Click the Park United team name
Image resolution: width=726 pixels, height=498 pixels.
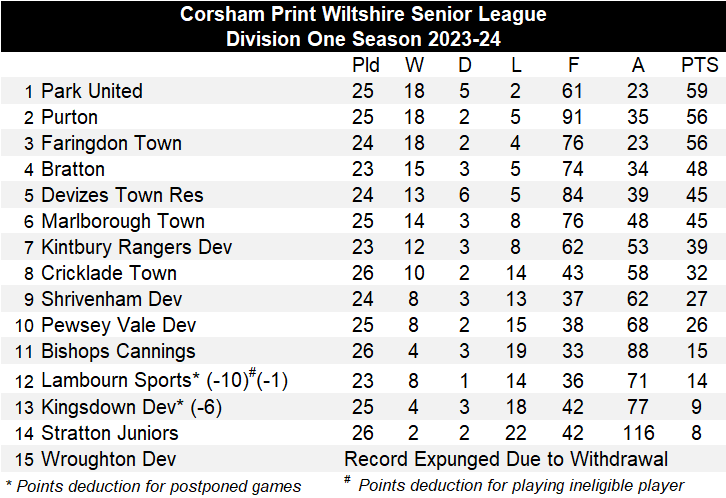tap(92, 91)
